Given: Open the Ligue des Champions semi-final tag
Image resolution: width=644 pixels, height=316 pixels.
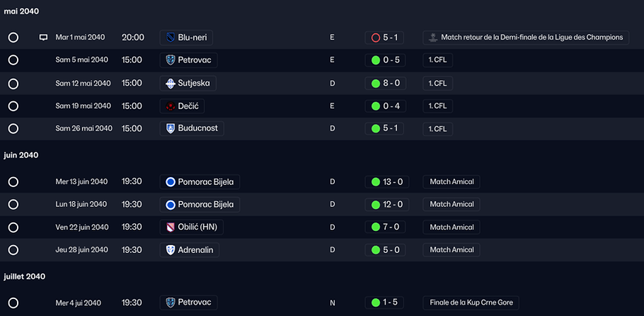Looking at the screenshot, I should click(x=526, y=38).
